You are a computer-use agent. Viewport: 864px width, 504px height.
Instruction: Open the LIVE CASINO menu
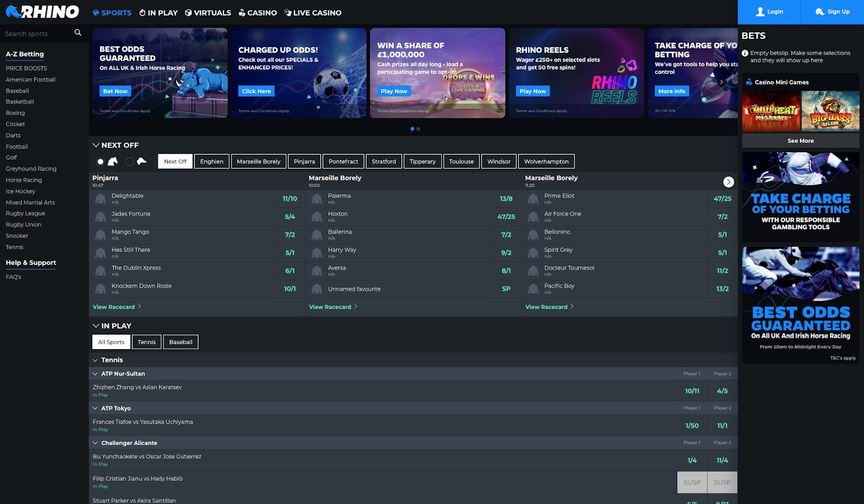pos(313,12)
